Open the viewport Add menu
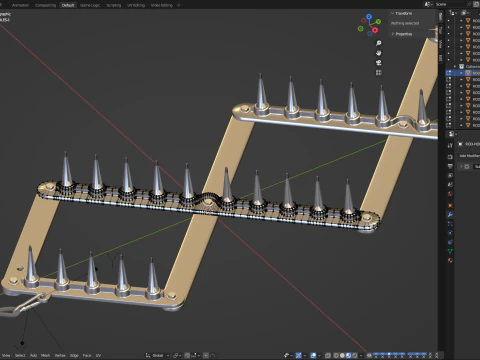This screenshot has height=360, width=480. coord(33,355)
